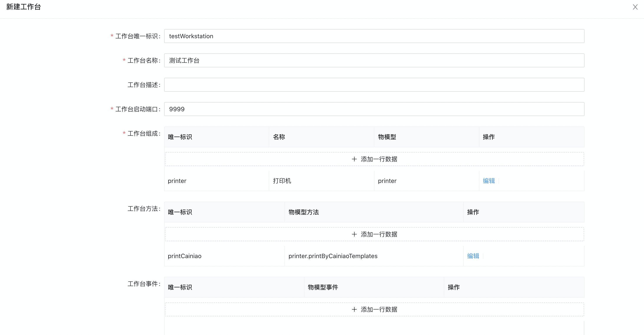Click the printCainiao identifier cell
Viewport: 644px width, 335px height.
click(x=185, y=256)
